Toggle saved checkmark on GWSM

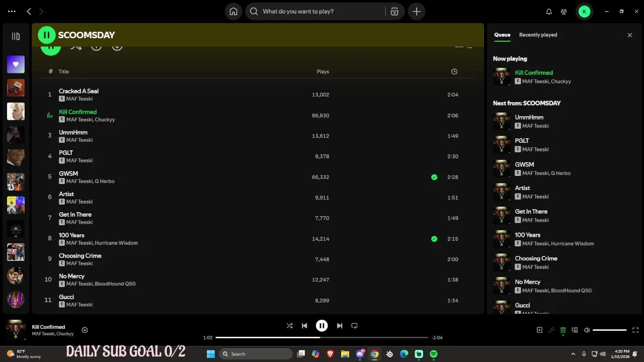[434, 177]
